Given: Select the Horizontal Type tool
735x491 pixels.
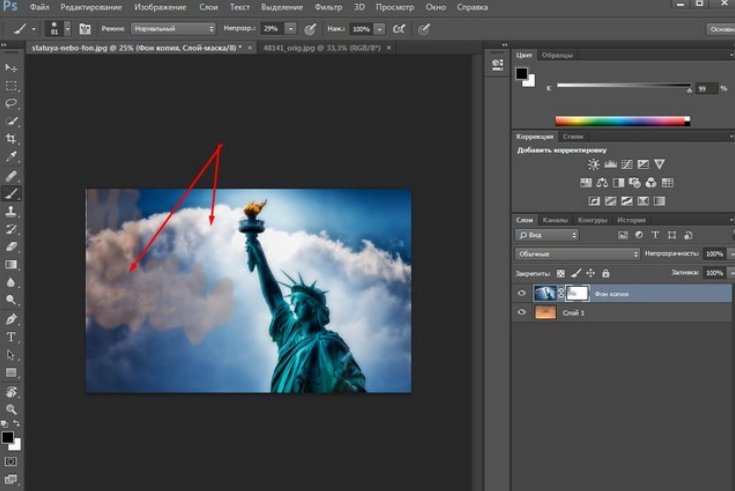Looking at the screenshot, I should coord(11,337).
